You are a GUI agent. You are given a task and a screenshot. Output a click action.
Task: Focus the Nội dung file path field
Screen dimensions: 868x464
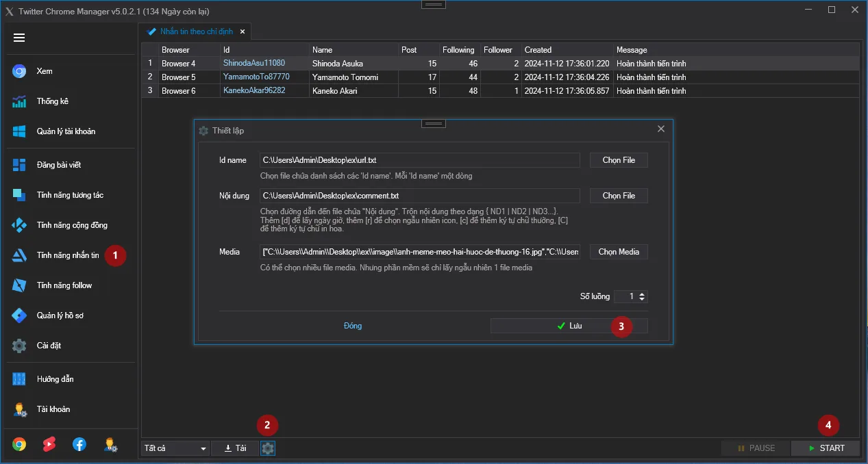pyautogui.click(x=420, y=196)
